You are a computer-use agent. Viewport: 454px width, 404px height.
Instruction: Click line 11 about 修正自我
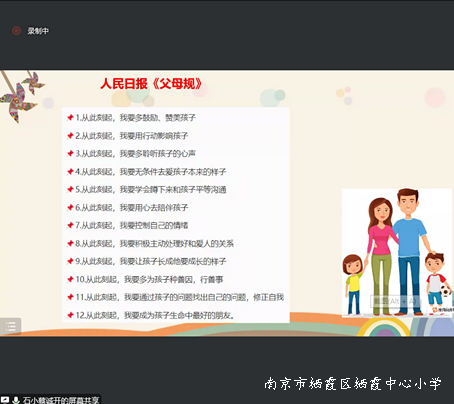180,297
